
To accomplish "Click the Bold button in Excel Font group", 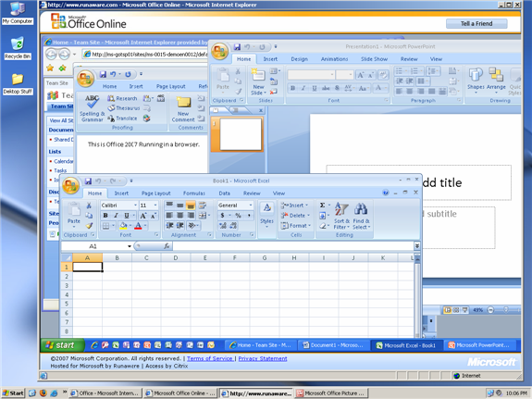I will pos(105,216).
